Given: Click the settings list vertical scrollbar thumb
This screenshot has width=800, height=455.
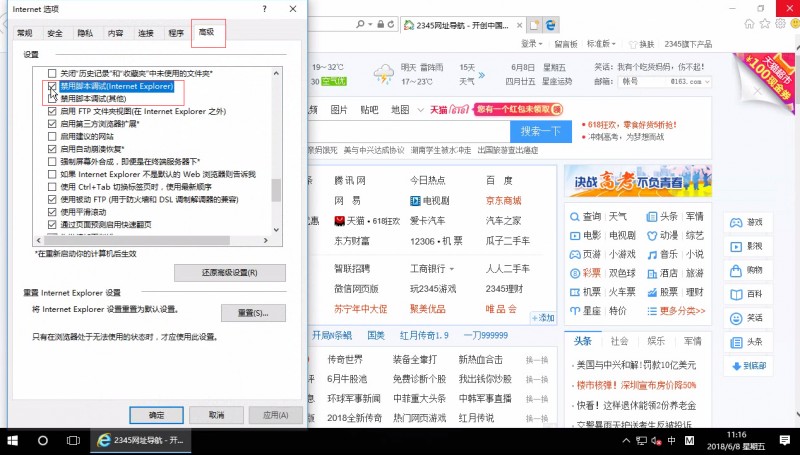Looking at the screenshot, I should click(x=276, y=190).
